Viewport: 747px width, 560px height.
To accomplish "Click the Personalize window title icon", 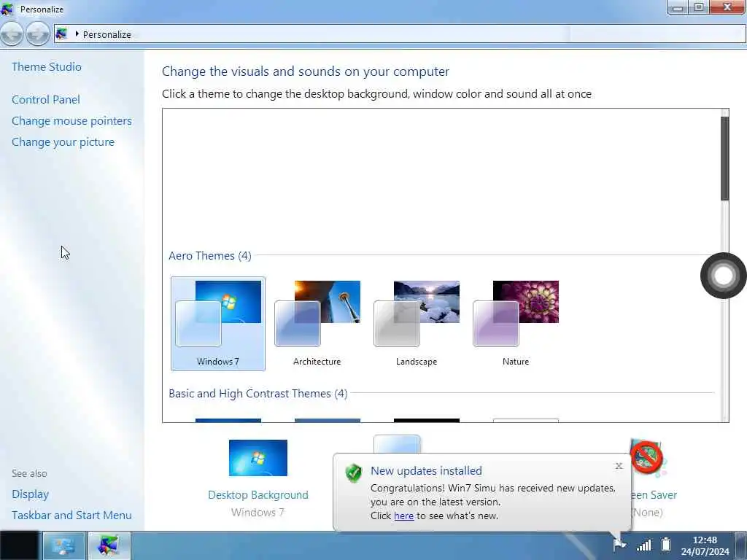I will (x=7, y=9).
